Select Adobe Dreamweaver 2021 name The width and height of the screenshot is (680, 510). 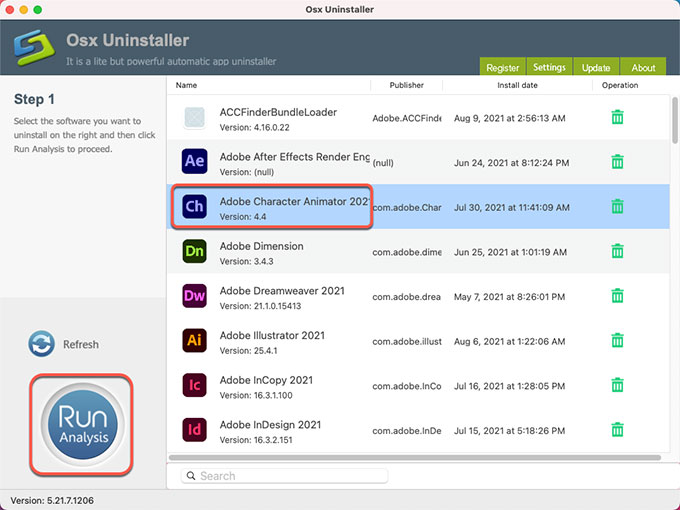[x=282, y=291]
